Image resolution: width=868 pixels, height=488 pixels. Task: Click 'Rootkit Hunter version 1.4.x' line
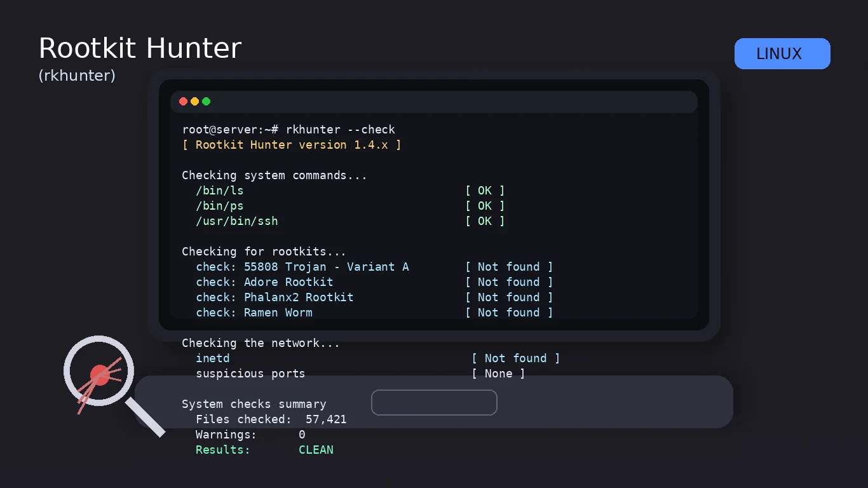pos(292,145)
